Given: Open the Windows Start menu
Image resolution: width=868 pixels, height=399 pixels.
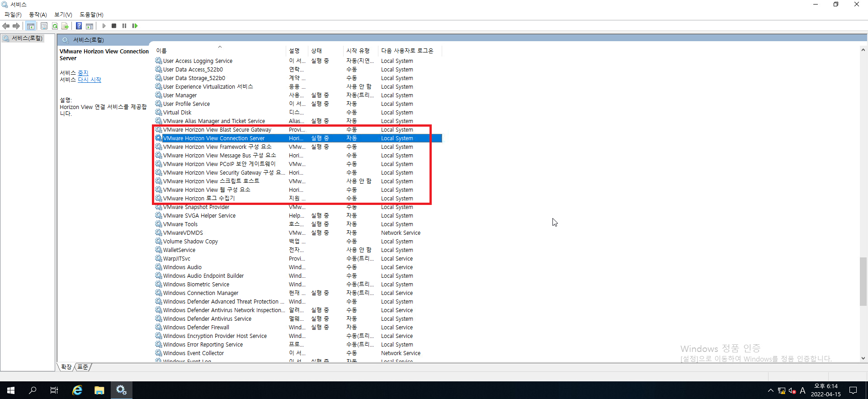Looking at the screenshot, I should click(11, 390).
